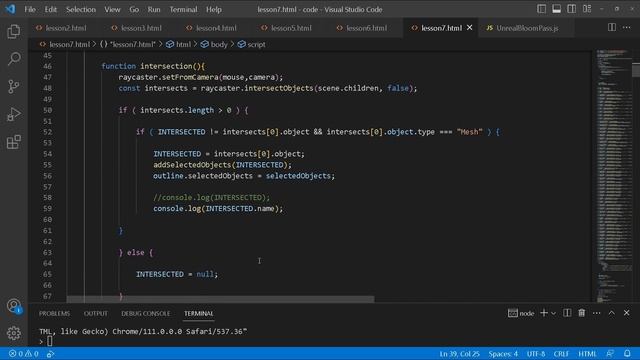Screen dimensions: 640x360
Task: Close the lesson7.html tab
Action: tap(469, 28)
